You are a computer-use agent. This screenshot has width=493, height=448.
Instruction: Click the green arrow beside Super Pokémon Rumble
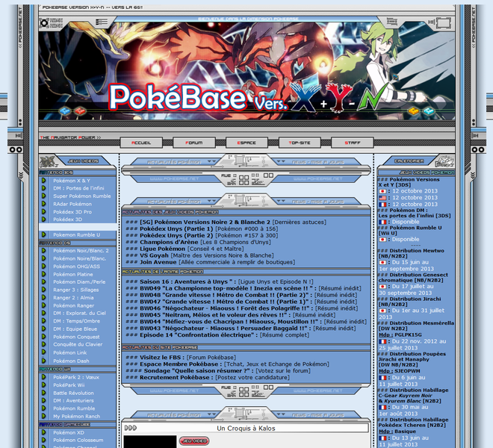click(44, 196)
